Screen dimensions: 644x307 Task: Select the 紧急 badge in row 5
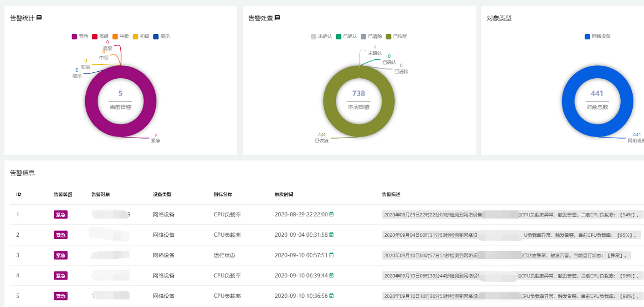(x=60, y=296)
